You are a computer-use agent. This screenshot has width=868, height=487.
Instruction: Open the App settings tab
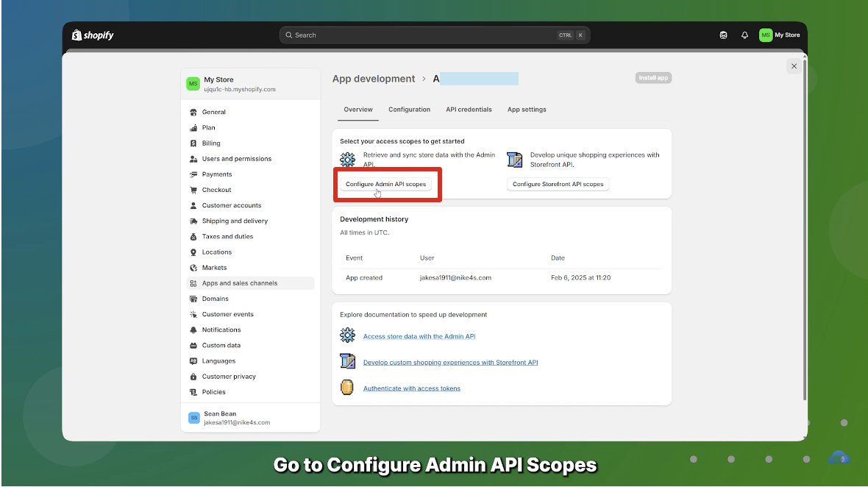[x=527, y=110]
